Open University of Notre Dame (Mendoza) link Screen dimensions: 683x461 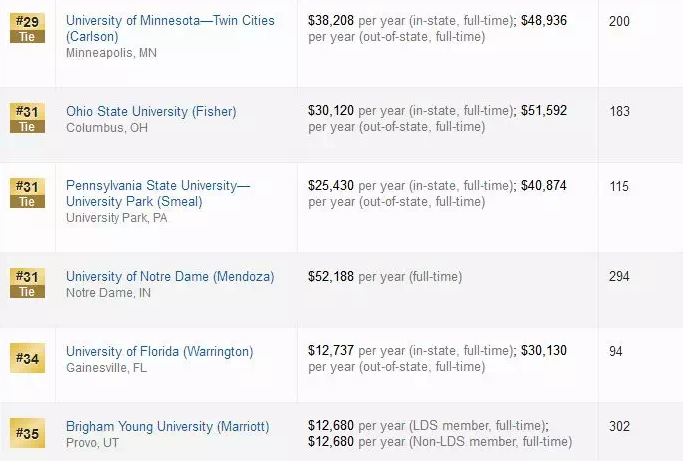pos(170,276)
